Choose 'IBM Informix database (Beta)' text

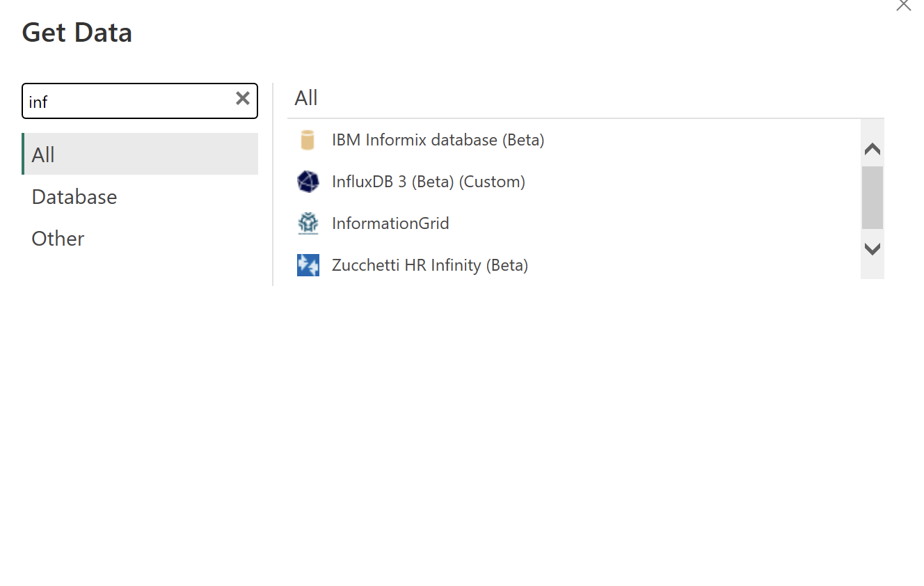pos(438,140)
